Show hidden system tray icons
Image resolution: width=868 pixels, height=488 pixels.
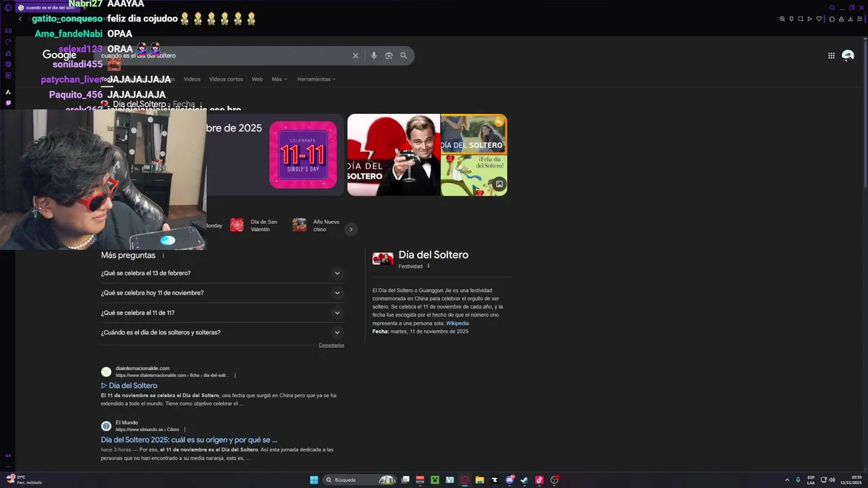coord(787,480)
